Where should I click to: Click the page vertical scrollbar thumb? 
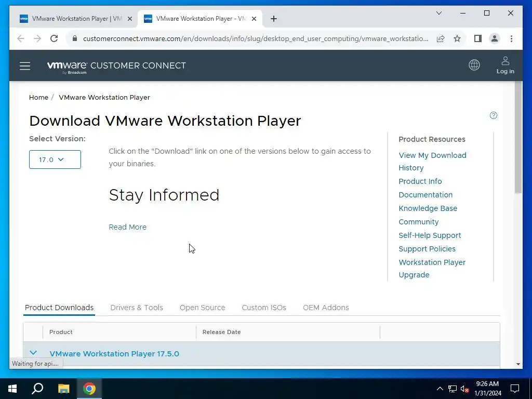[518, 137]
